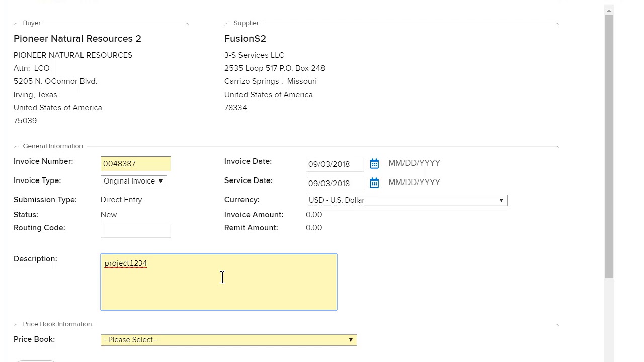This screenshot has height=362, width=644.
Task: Select the buyer name Pioneer Natural Resources 2
Action: [x=77, y=39]
